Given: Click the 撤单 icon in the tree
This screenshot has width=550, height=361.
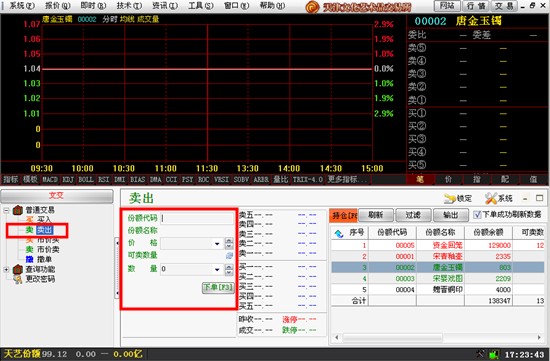Looking at the screenshot, I should pyautogui.click(x=30, y=259).
